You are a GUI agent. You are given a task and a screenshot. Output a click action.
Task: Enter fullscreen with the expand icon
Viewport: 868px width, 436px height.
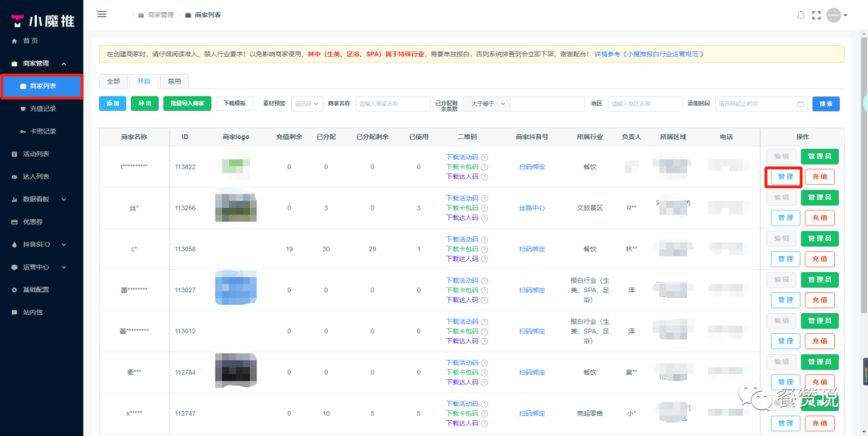tap(816, 15)
